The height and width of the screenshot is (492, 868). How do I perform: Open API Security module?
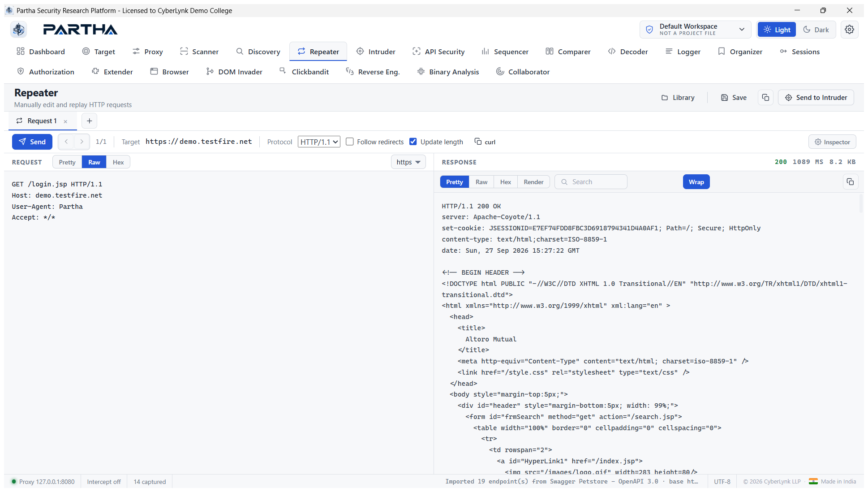click(438, 52)
